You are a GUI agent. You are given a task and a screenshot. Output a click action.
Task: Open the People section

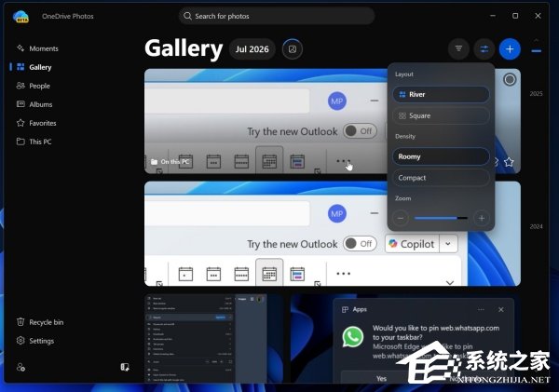(x=34, y=86)
